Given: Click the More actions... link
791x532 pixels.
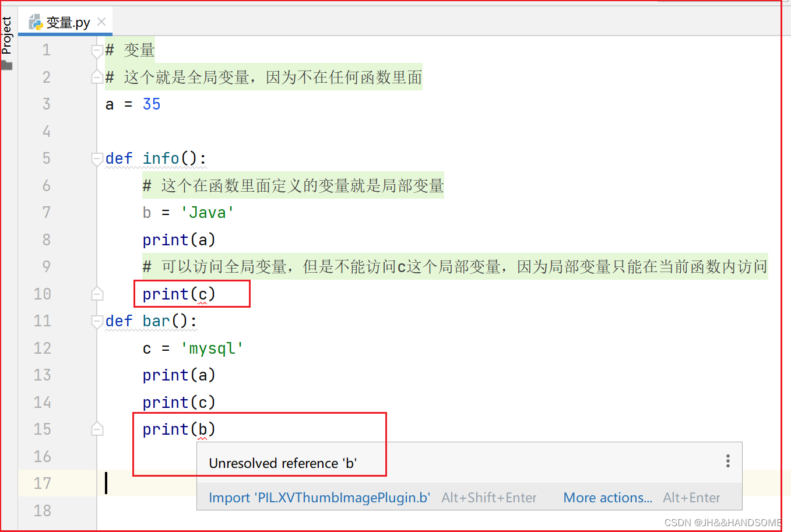Looking at the screenshot, I should (x=607, y=498).
